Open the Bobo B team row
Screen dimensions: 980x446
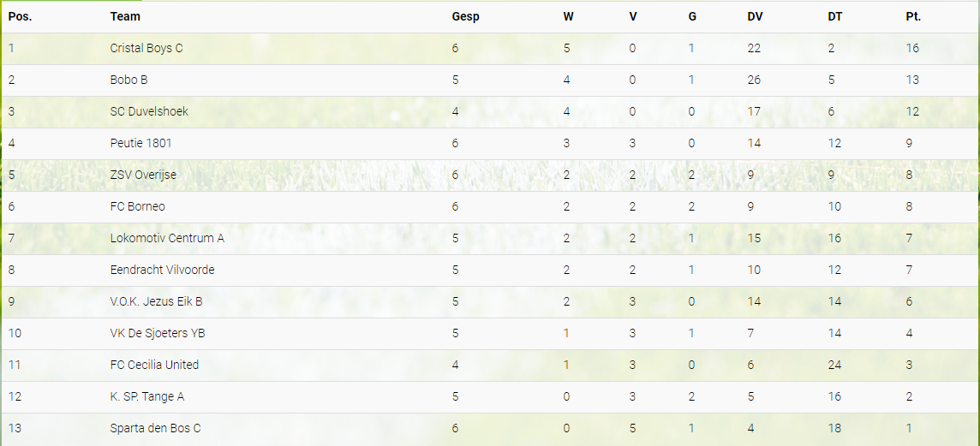click(x=129, y=80)
